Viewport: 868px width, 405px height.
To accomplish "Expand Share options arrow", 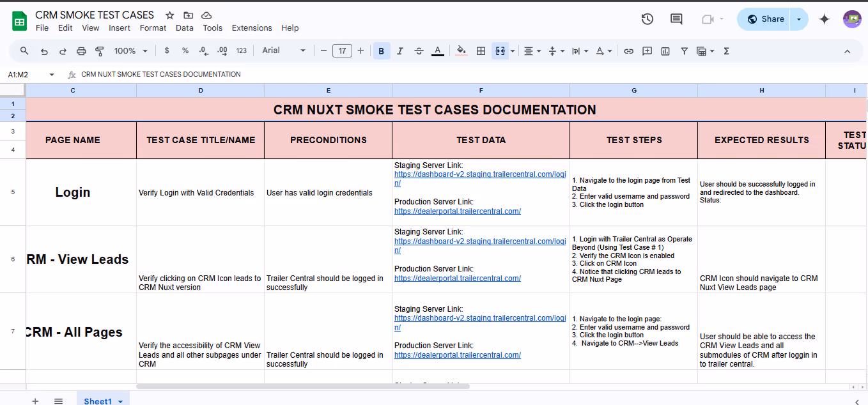I will point(799,19).
